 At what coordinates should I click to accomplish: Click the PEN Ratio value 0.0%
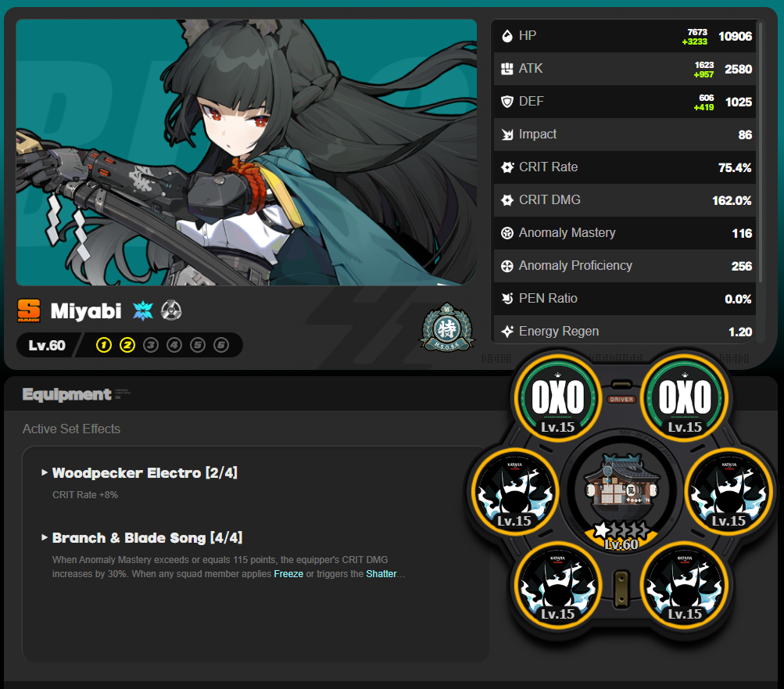pos(738,300)
